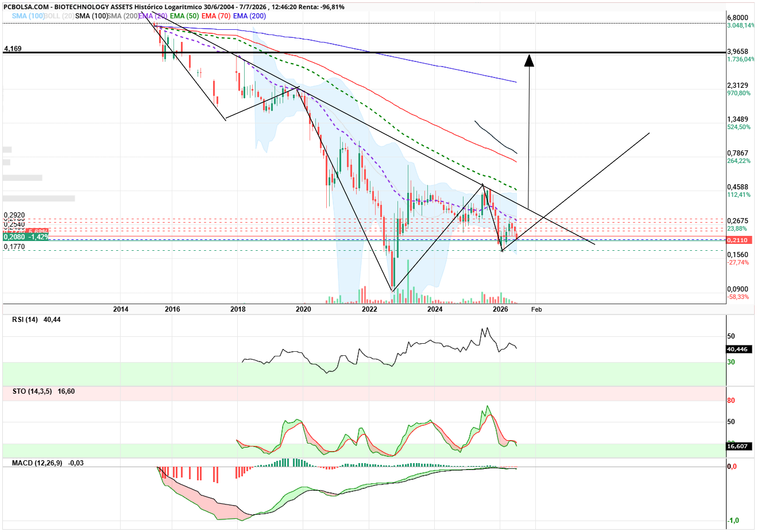The width and height of the screenshot is (757, 532).
Task: Click the 524,50% axis percentage
Action: [739, 127]
